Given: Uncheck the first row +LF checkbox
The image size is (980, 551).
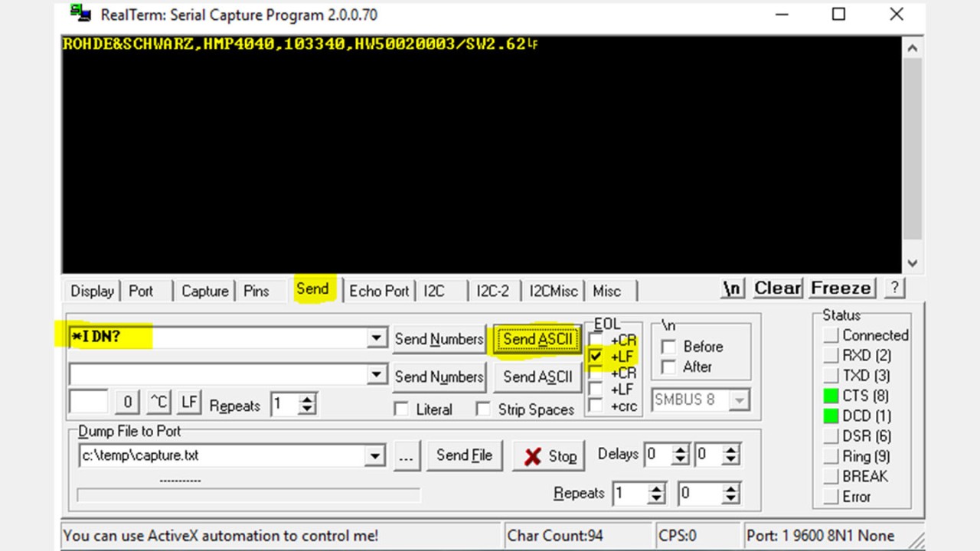Looking at the screenshot, I should [x=595, y=357].
